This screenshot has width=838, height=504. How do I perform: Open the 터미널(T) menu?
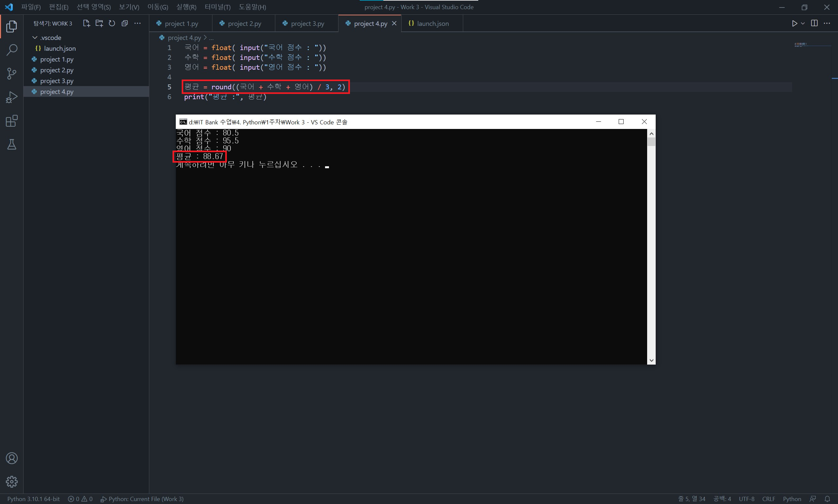217,7
